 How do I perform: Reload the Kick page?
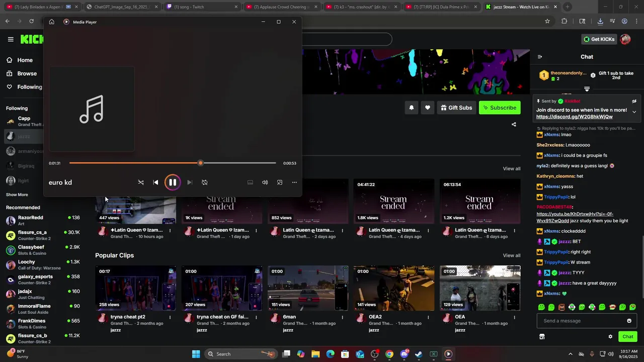[x=31, y=21]
